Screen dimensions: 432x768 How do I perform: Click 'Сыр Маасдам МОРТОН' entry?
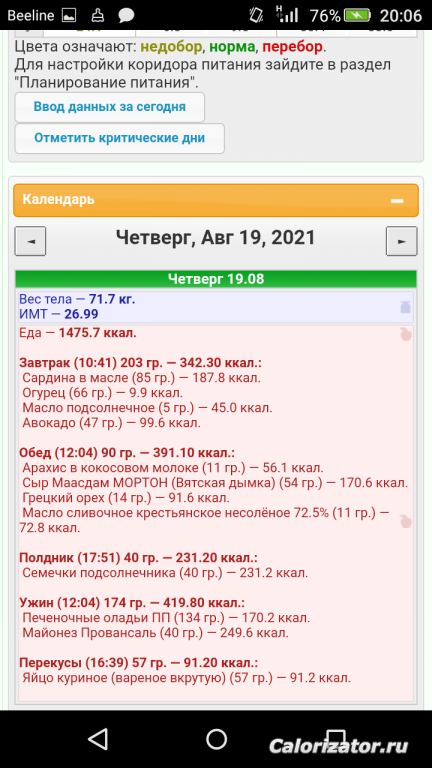pos(215,482)
